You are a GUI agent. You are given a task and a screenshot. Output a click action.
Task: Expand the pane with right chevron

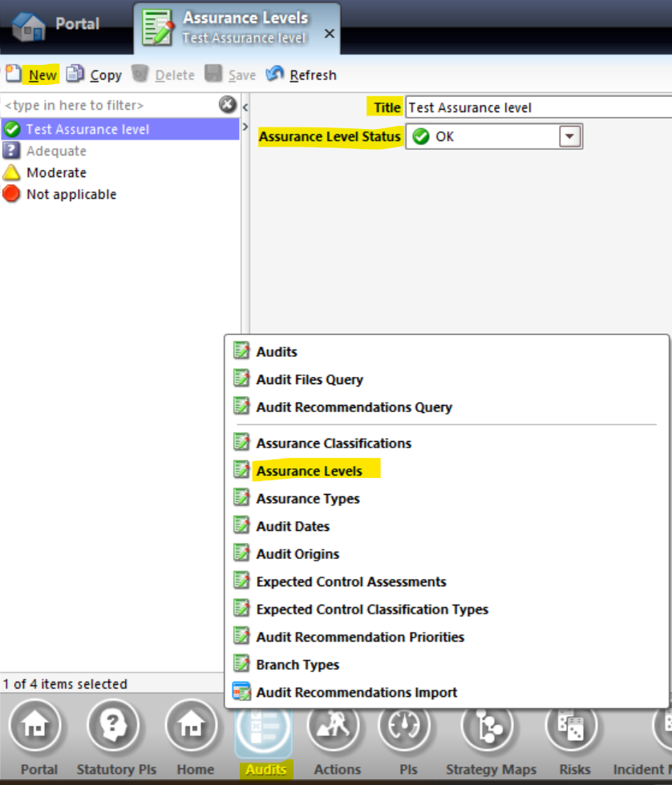click(245, 127)
